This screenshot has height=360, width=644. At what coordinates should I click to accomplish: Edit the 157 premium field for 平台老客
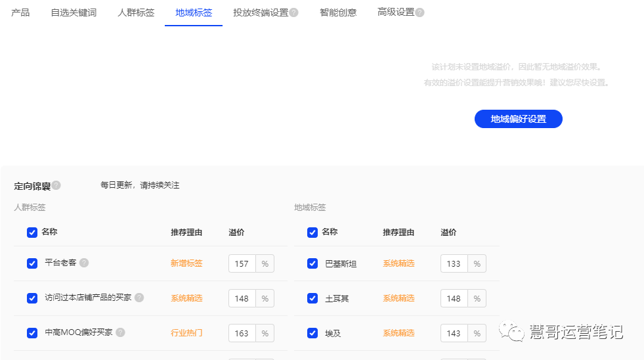point(242,263)
